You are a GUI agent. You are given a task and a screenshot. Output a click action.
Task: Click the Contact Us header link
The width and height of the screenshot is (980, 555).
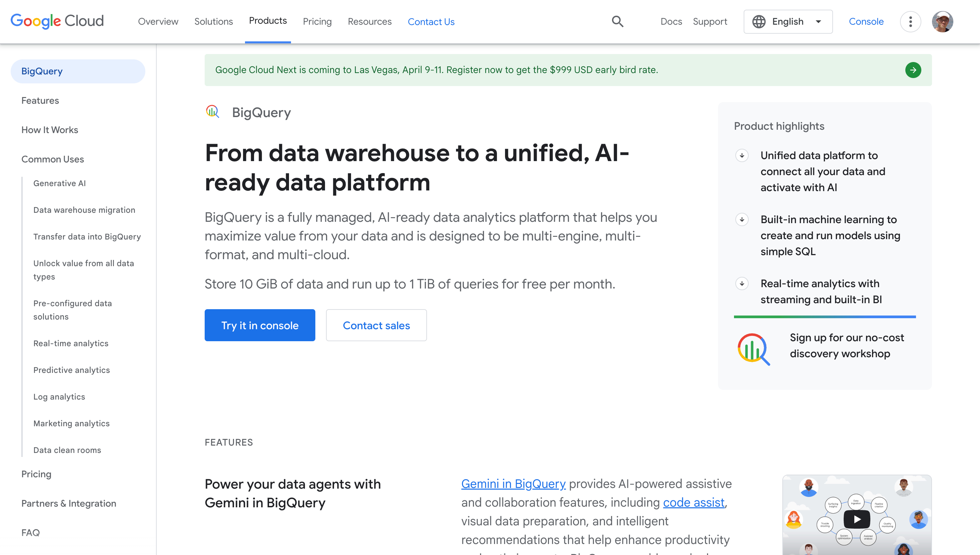pos(431,22)
